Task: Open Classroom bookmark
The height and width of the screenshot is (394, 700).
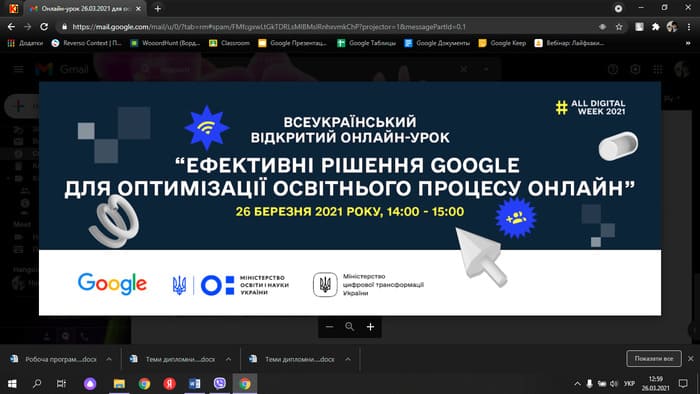Action: point(229,43)
